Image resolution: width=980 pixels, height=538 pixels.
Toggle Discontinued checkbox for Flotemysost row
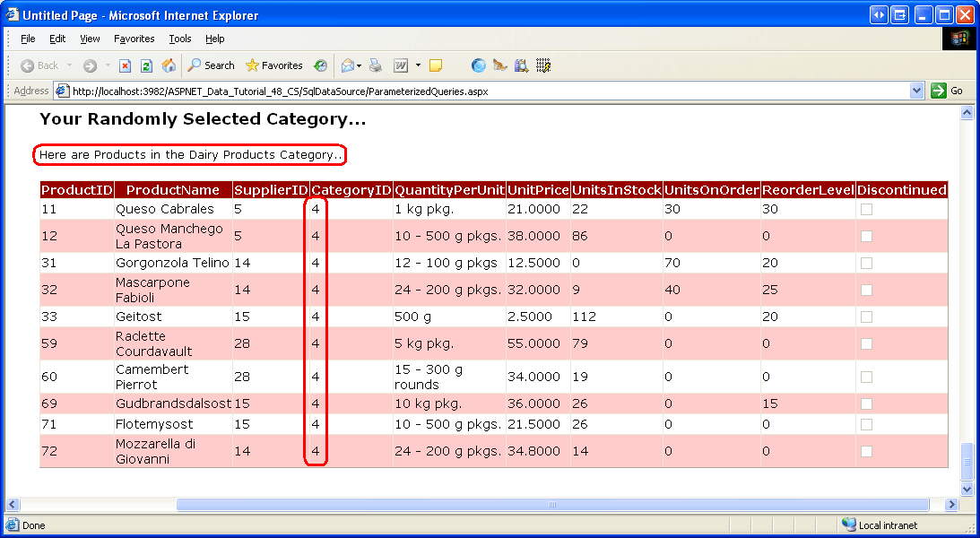866,424
